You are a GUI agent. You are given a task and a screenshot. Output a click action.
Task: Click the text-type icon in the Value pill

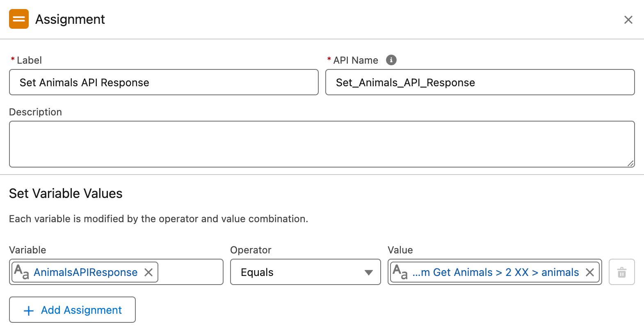tap(400, 272)
